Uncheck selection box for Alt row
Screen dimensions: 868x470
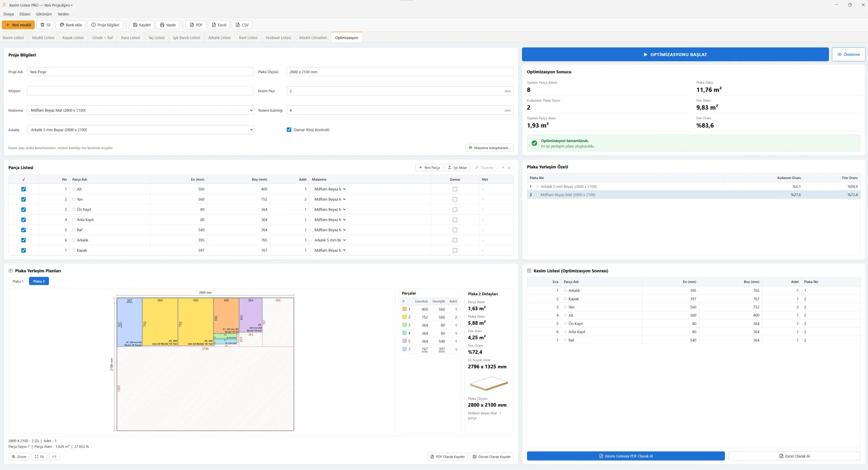point(23,189)
